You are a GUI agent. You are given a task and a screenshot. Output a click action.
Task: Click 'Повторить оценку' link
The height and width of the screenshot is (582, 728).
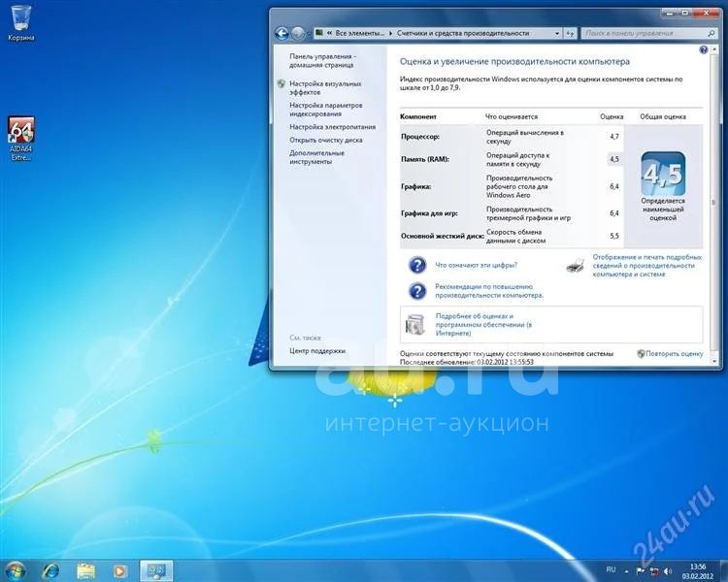pos(675,354)
